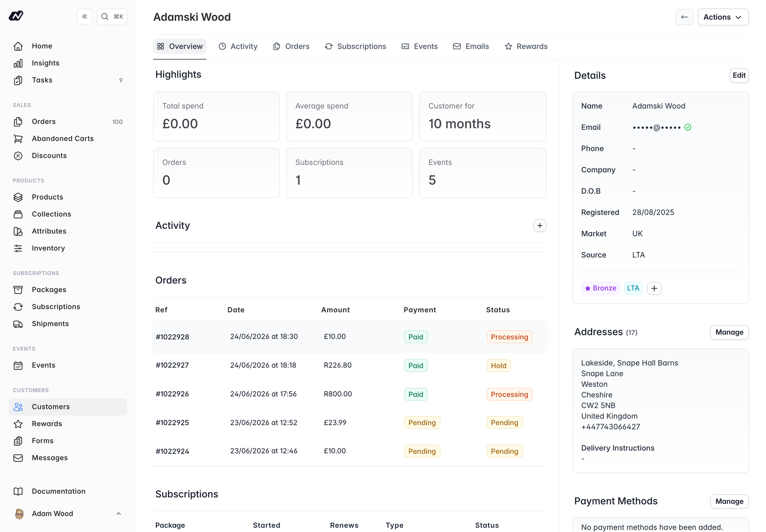Click the Rewards star icon in sidebar
This screenshot has width=766, height=532.
[18, 424]
